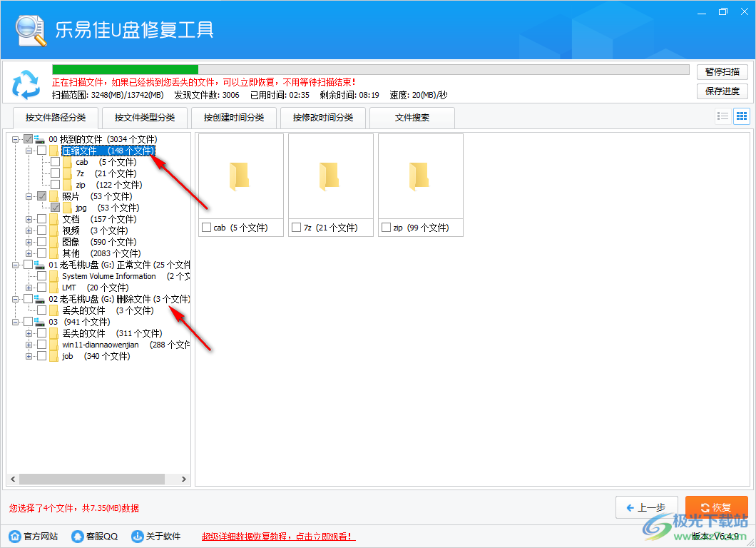Switch to grid view mode

[x=742, y=116]
